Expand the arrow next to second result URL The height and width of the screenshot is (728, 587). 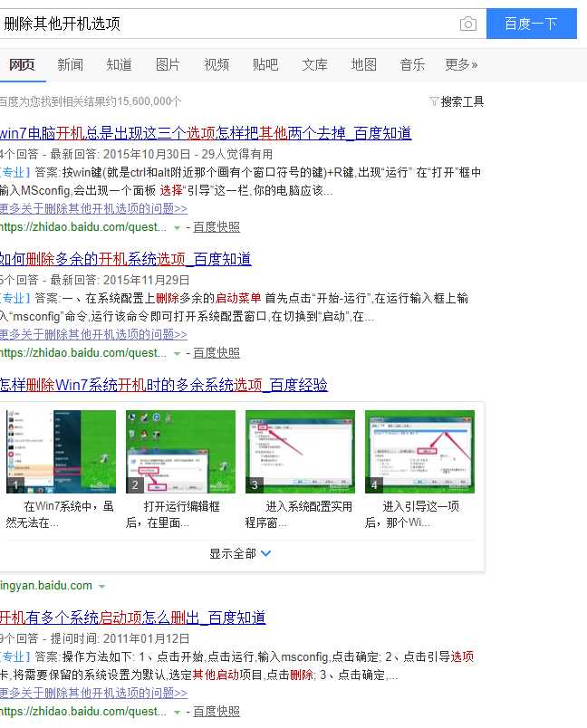177,354
